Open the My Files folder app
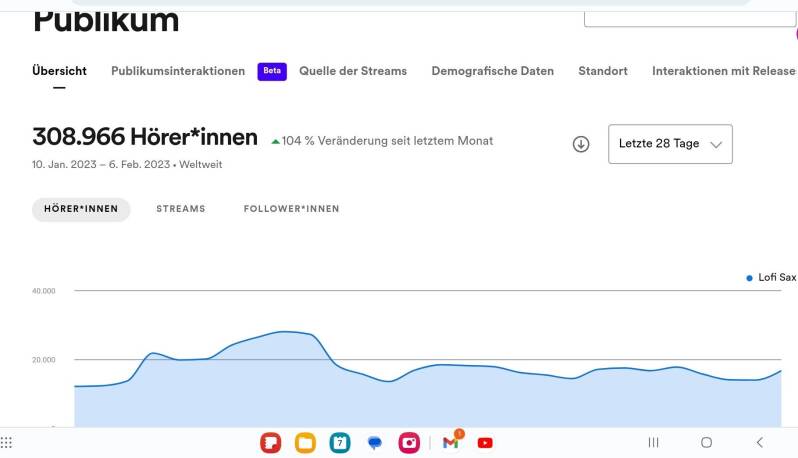This screenshot has width=798, height=458. [305, 442]
